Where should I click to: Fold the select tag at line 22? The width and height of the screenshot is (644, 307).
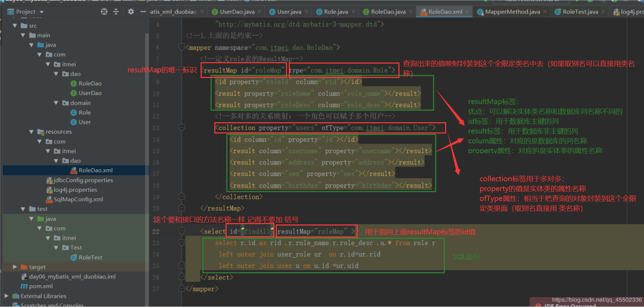pos(182,231)
